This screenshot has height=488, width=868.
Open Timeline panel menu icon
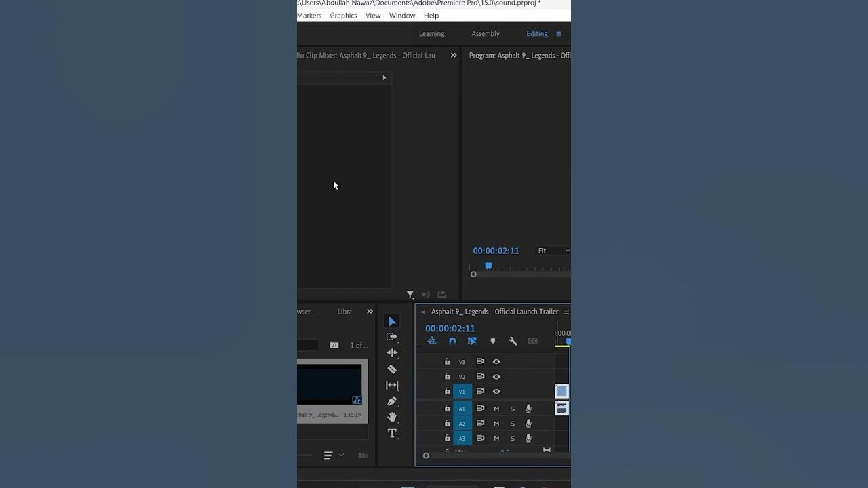point(566,312)
